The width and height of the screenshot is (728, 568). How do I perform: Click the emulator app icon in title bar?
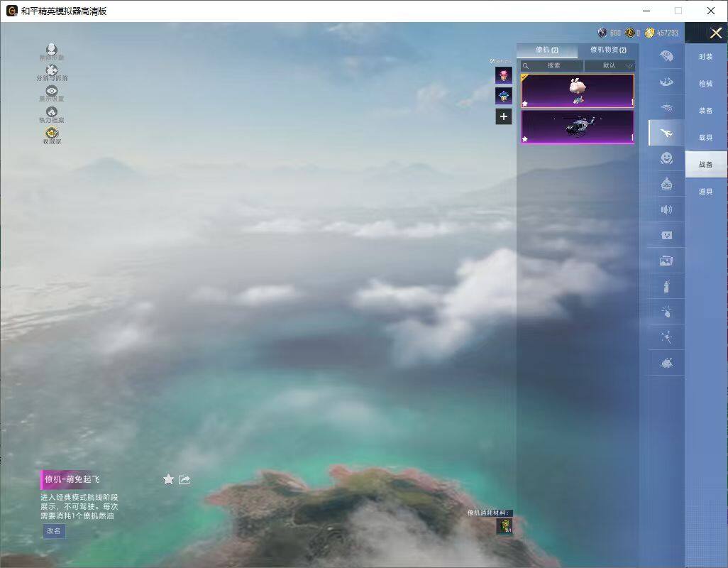(x=11, y=11)
